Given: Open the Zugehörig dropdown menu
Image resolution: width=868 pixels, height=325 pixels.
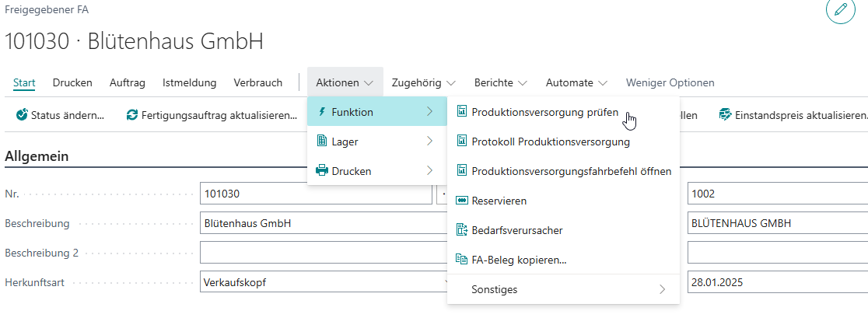Looking at the screenshot, I should [x=423, y=82].
